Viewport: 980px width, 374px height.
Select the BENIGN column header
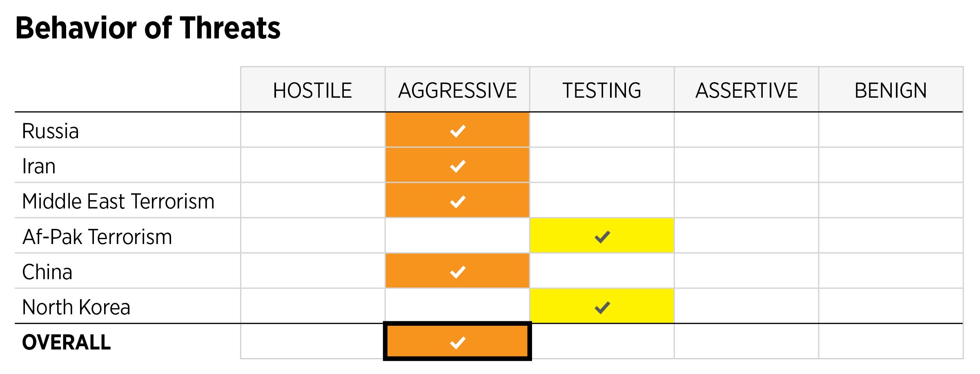point(891,90)
